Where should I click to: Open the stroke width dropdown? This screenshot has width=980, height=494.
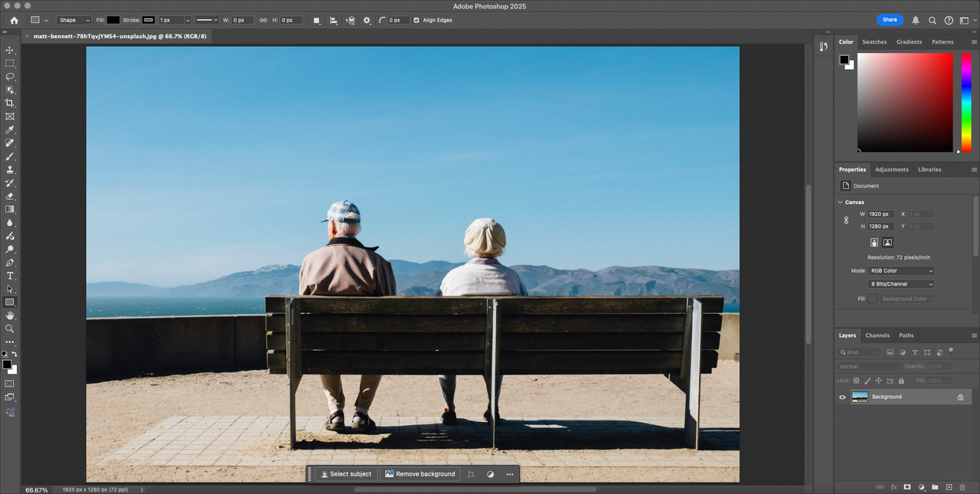pos(188,20)
